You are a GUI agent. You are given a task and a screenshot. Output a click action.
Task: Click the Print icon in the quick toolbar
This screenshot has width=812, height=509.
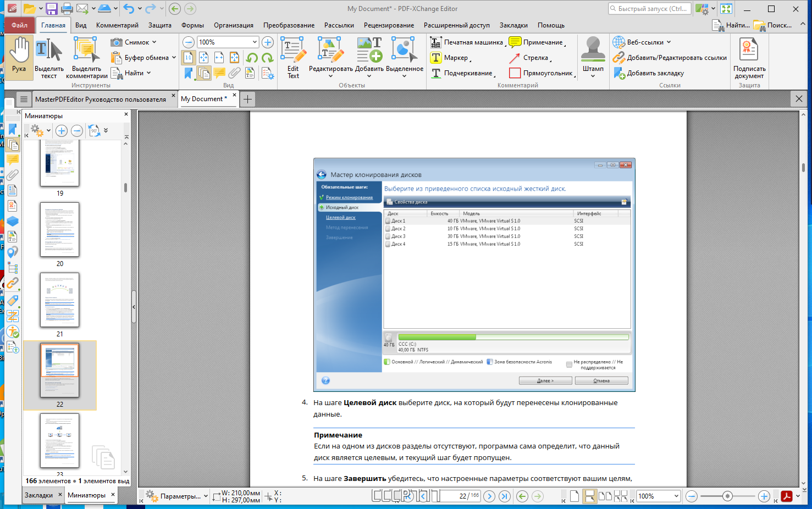click(x=67, y=9)
